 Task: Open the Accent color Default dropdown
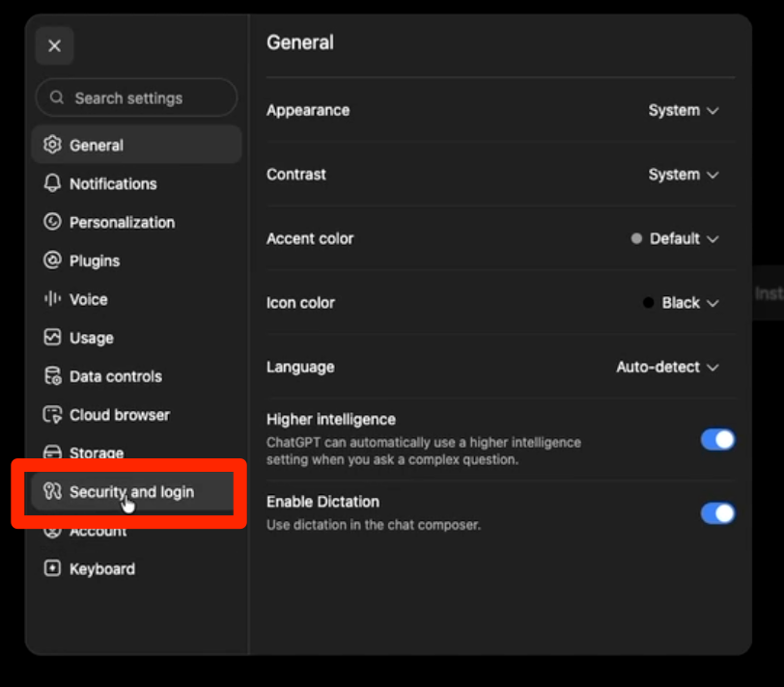pos(675,239)
